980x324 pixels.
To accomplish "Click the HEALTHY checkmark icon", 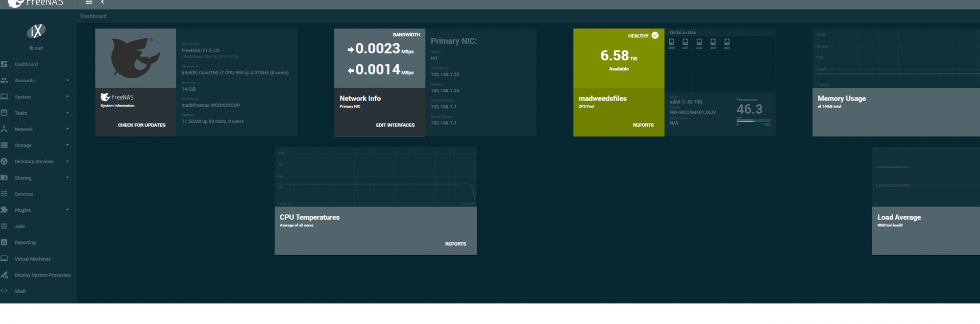I will tap(655, 35).
